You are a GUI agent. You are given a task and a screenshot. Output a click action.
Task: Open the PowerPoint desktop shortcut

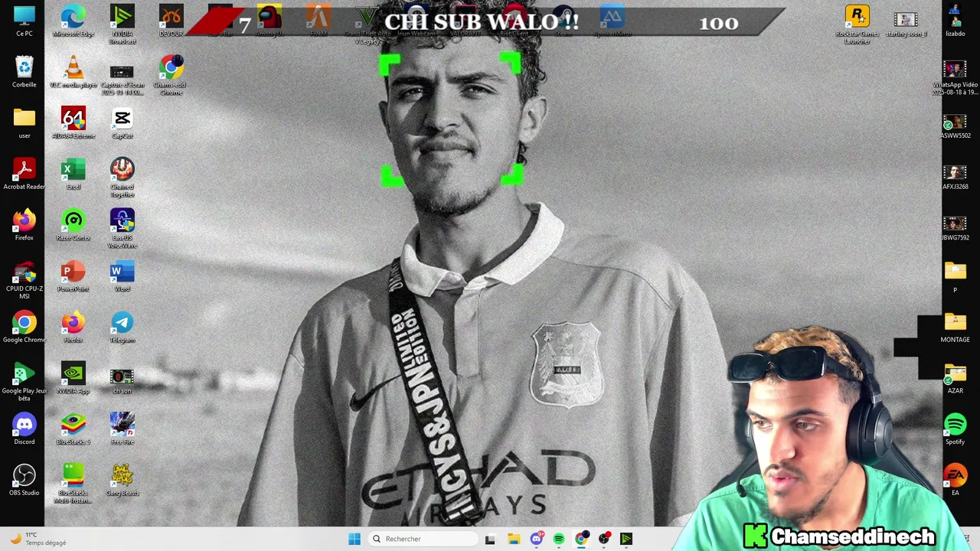pos(73,277)
